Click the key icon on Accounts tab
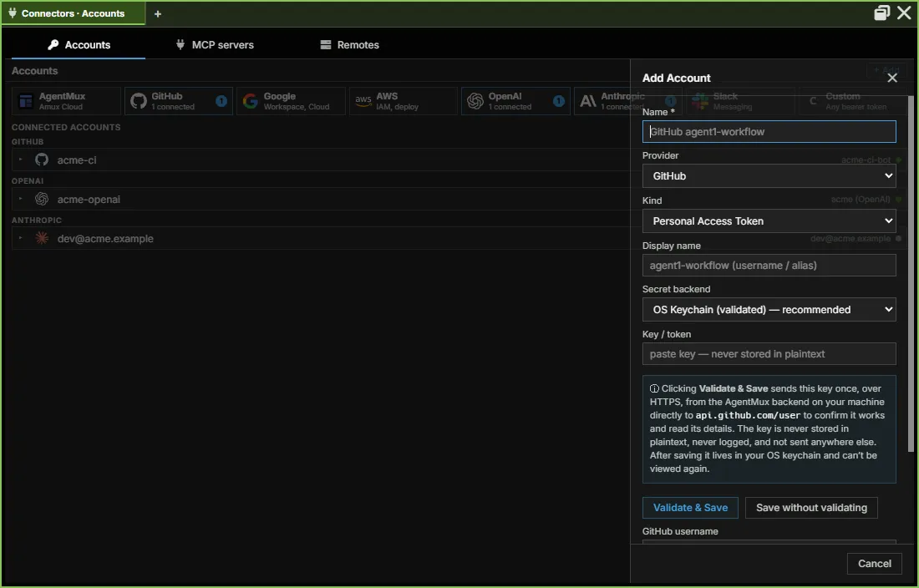This screenshot has width=919, height=588. point(53,44)
